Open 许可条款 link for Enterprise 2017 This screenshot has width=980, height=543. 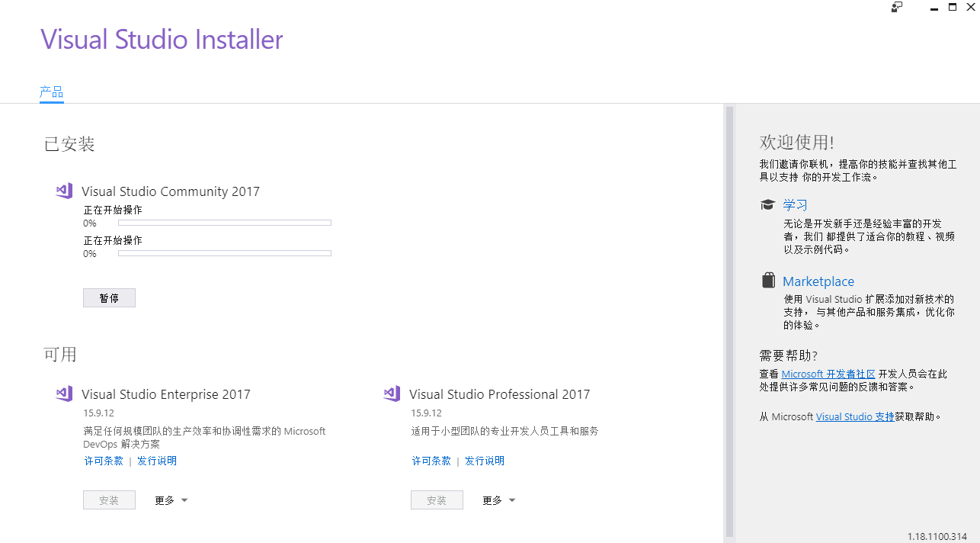[104, 461]
